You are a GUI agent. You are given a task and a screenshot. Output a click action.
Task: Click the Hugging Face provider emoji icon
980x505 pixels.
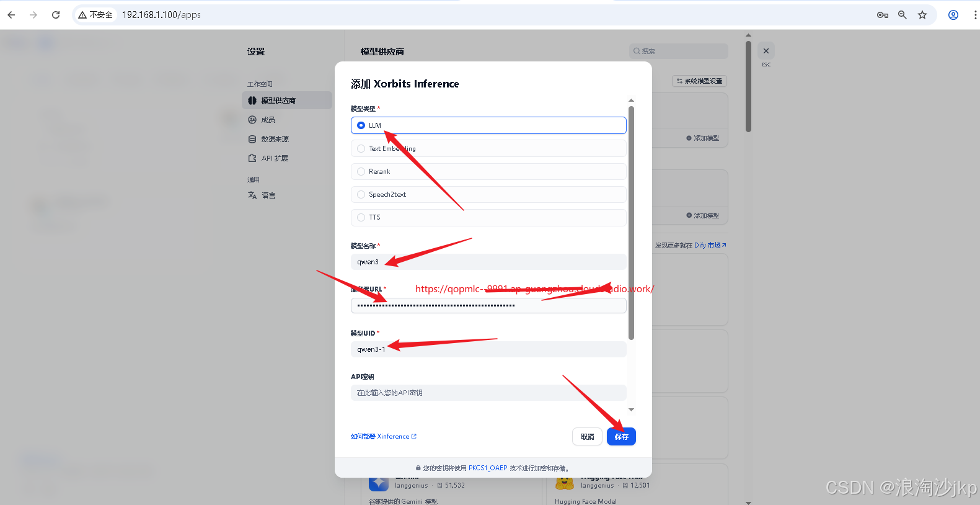click(x=565, y=483)
